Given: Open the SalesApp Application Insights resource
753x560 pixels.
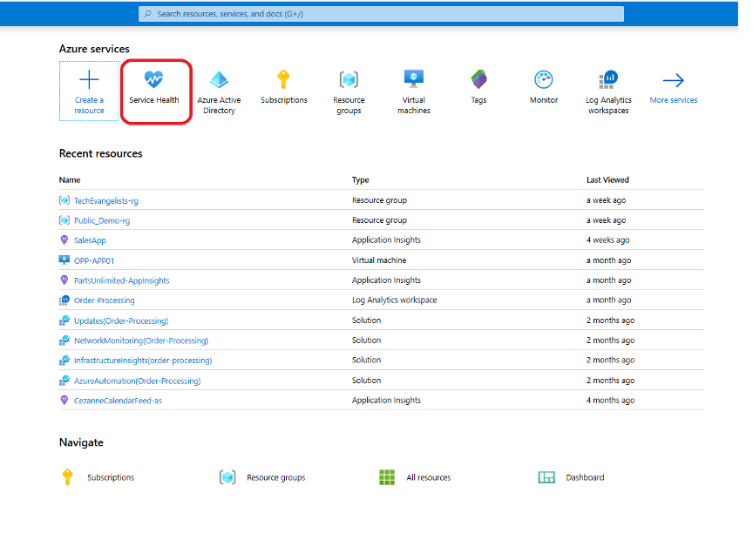Looking at the screenshot, I should click(91, 240).
